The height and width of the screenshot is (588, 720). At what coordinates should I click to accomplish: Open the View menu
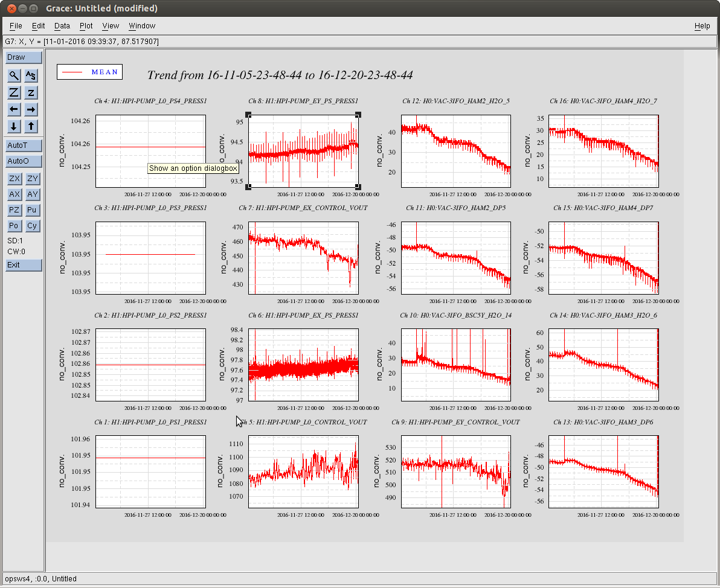pos(110,26)
